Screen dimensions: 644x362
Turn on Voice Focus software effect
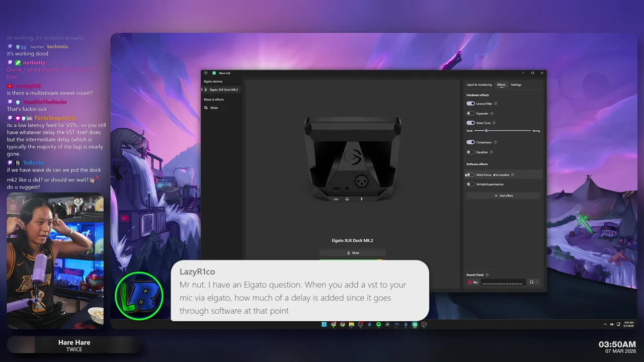[x=470, y=174]
